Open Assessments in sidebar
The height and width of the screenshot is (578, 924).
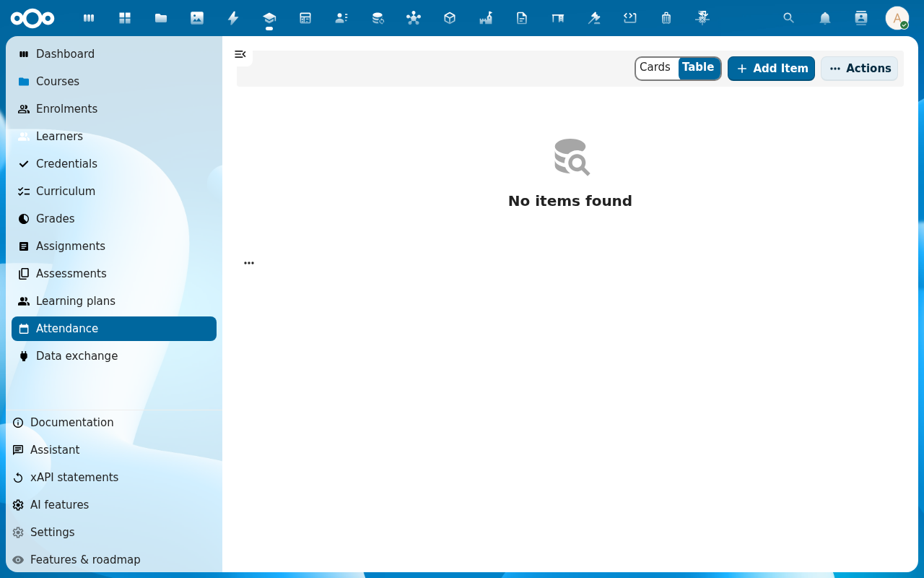pyautogui.click(x=114, y=274)
